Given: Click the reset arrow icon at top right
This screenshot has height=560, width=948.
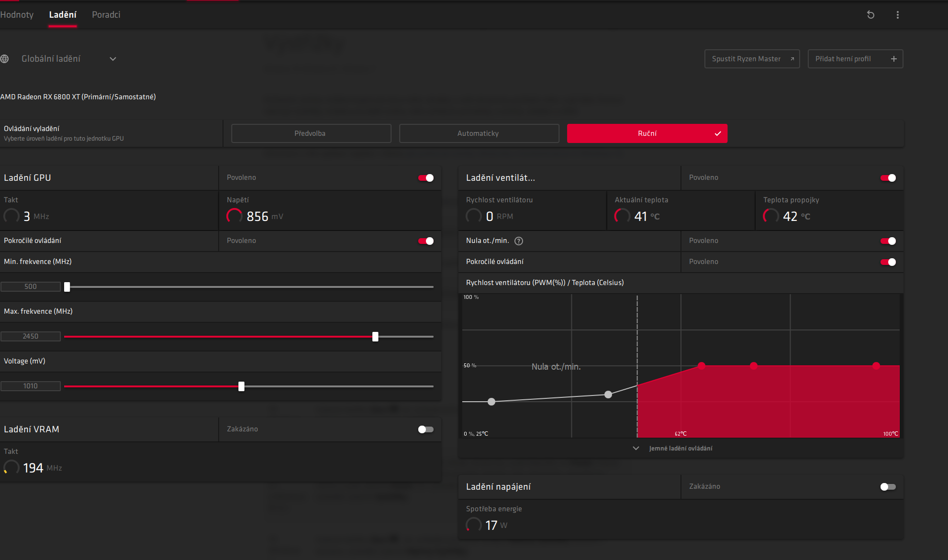Looking at the screenshot, I should point(870,15).
